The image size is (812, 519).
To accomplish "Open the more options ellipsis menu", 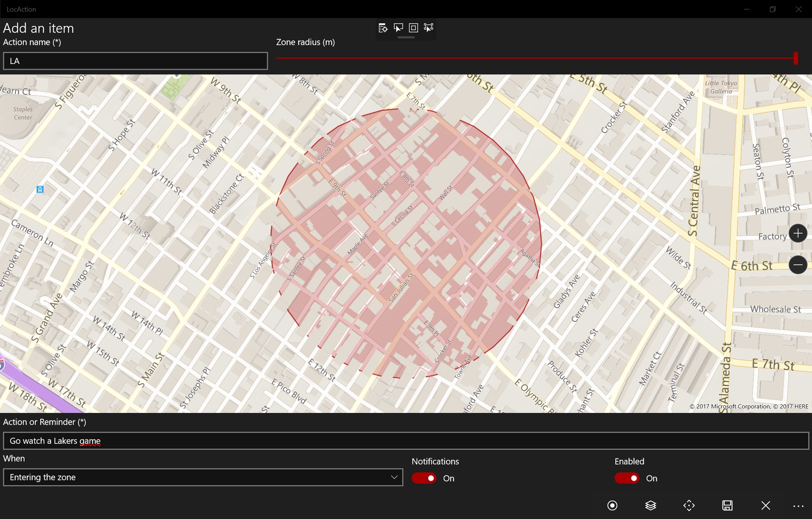I will coord(798,506).
